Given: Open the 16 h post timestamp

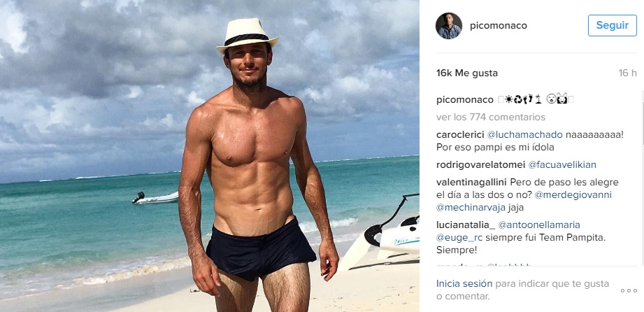Looking at the screenshot, I should pos(628,73).
